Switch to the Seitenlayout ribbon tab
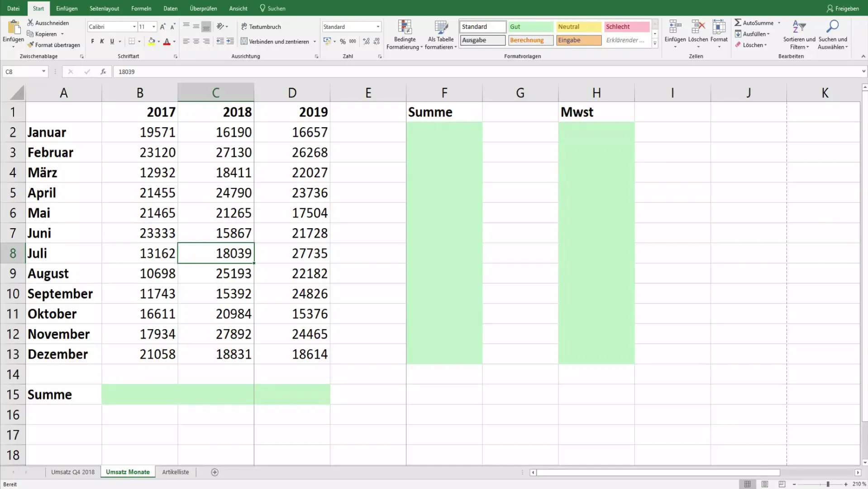The image size is (868, 489). tap(105, 8)
